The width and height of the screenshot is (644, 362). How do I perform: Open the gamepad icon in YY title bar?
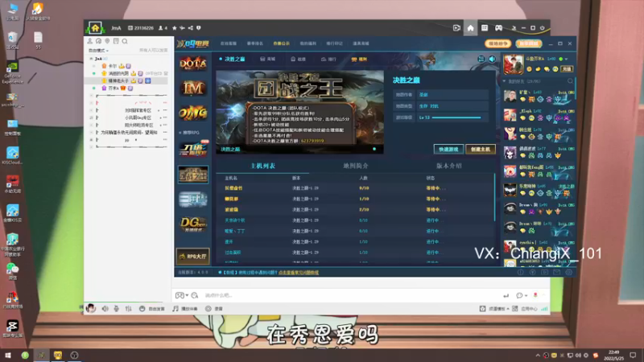pyautogui.click(x=498, y=28)
